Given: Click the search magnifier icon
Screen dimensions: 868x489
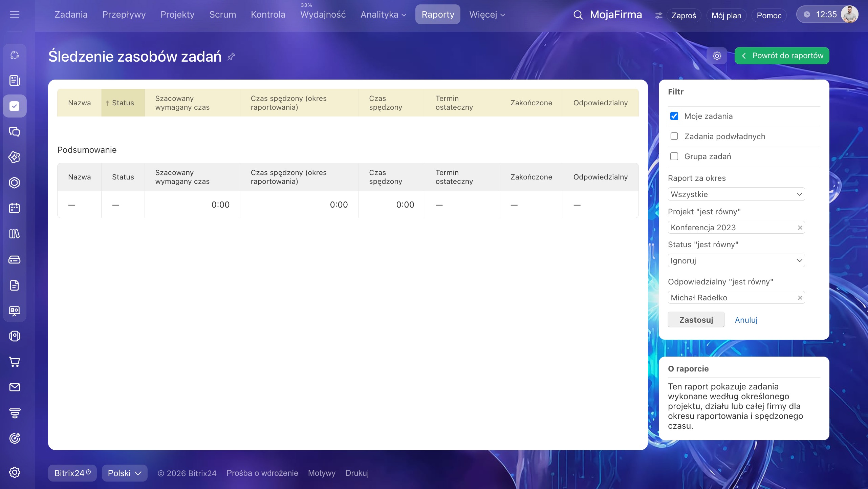Looking at the screenshot, I should [x=578, y=15].
